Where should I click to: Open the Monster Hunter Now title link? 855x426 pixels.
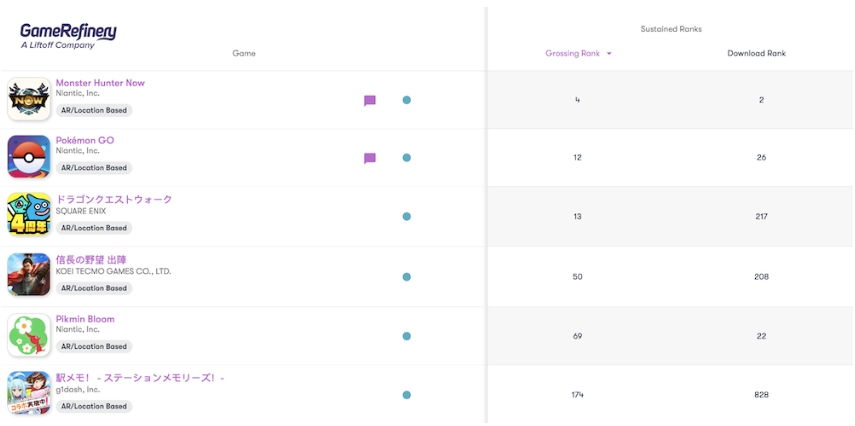100,83
